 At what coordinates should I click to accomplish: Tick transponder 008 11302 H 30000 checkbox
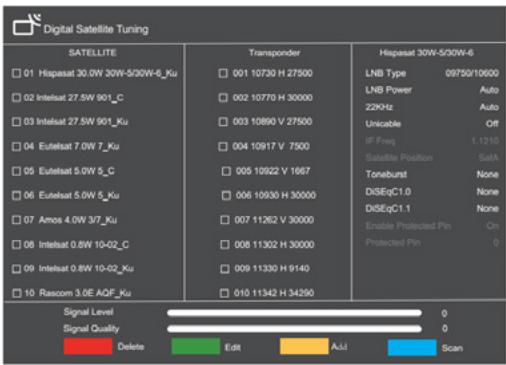(225, 245)
